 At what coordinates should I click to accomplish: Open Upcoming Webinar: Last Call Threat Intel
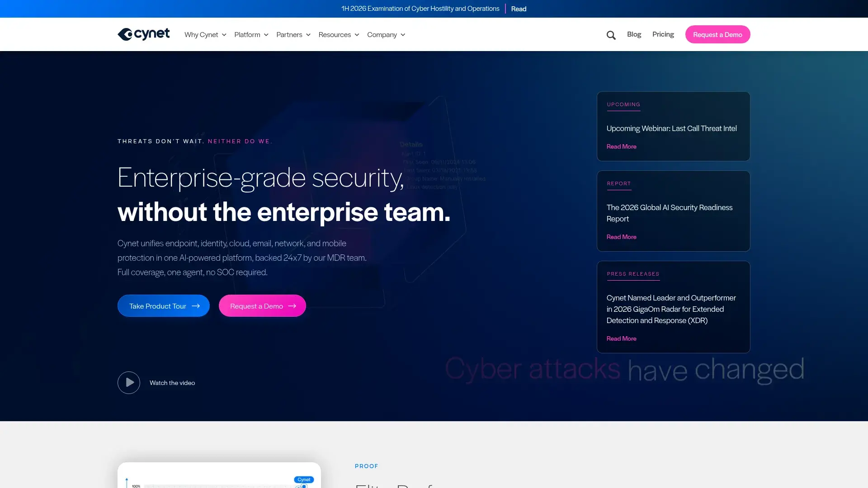pyautogui.click(x=671, y=128)
